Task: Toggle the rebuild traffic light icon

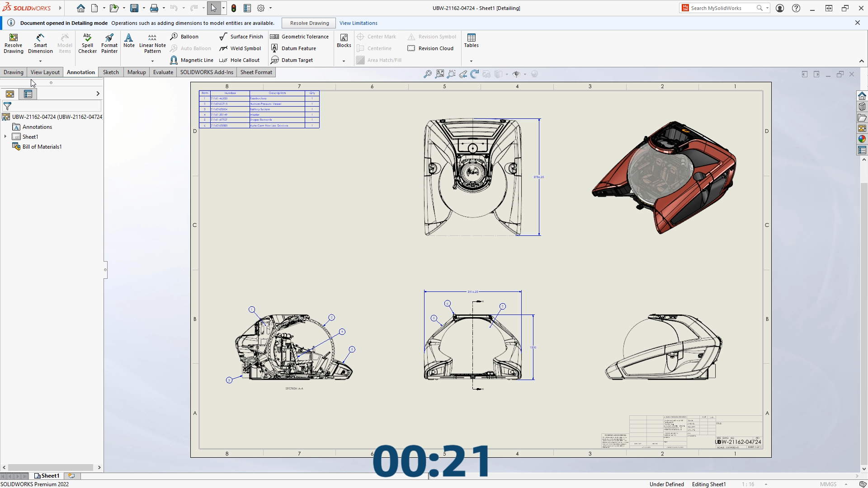Action: pyautogui.click(x=234, y=8)
